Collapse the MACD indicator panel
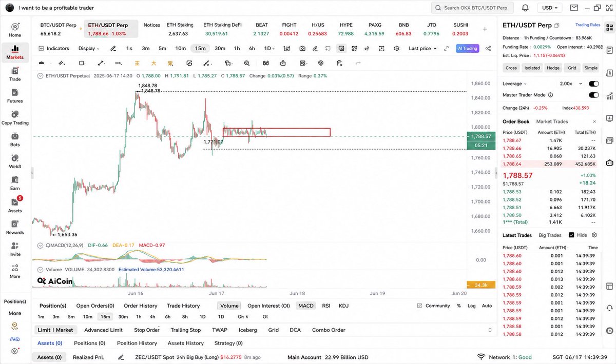 [x=40, y=246]
